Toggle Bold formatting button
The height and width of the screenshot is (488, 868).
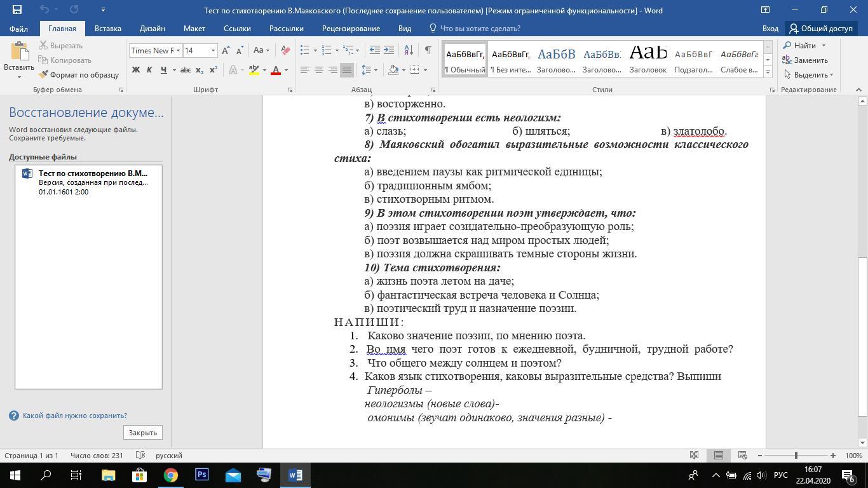pos(135,70)
